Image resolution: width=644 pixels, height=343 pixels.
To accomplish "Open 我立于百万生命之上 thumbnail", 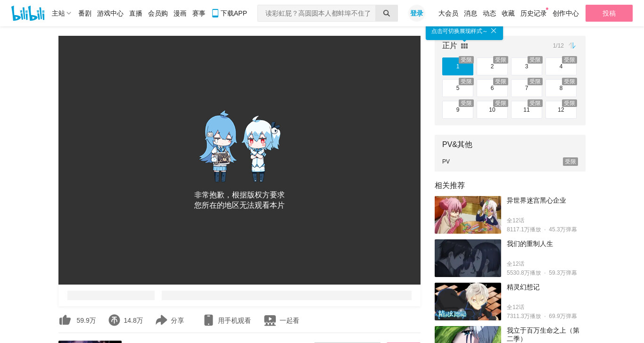I will pos(468,335).
